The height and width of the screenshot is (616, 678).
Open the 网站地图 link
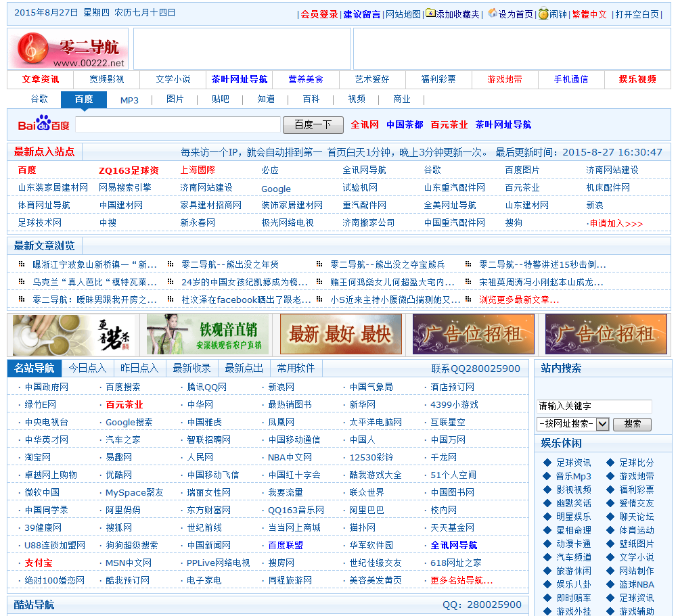click(403, 14)
